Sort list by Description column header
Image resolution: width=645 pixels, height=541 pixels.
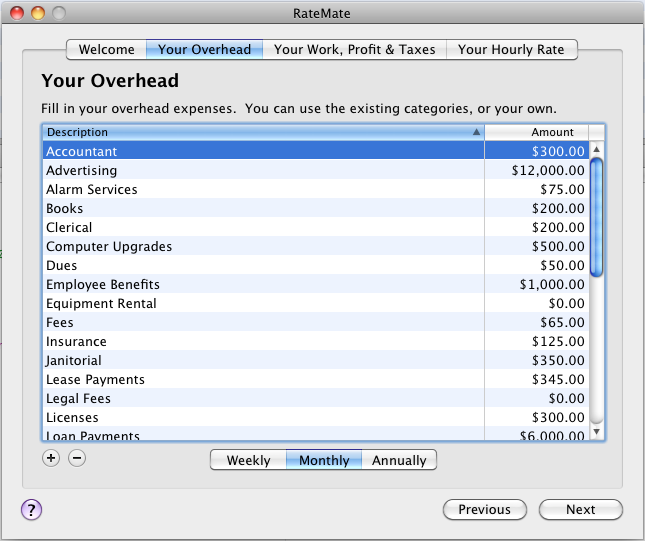coord(262,132)
